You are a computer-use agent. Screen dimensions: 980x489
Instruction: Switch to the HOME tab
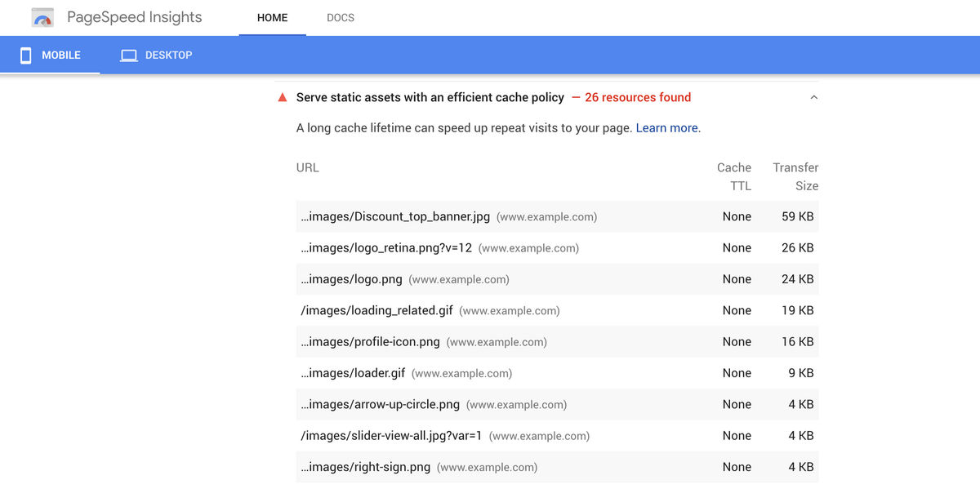[x=272, y=17]
